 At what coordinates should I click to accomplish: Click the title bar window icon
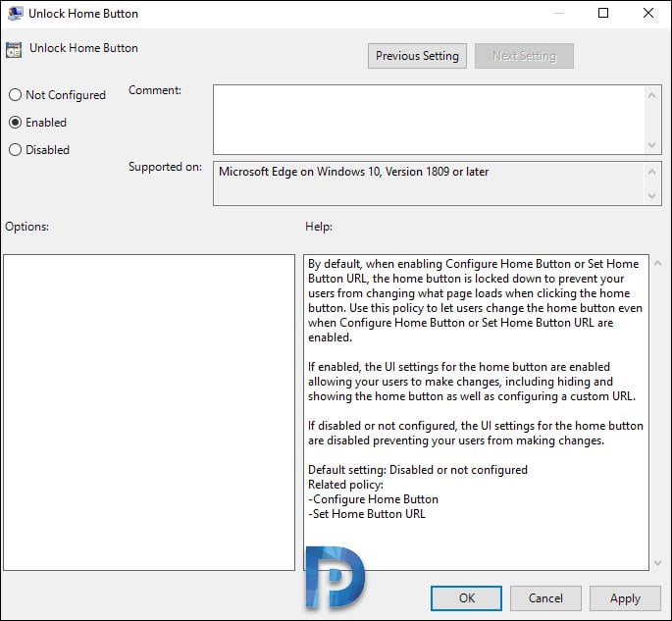(16, 14)
